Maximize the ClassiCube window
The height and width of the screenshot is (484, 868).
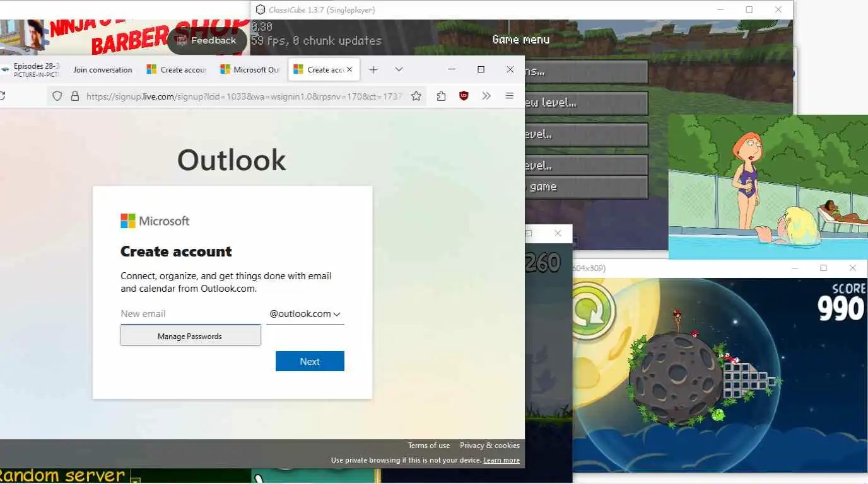[749, 9]
